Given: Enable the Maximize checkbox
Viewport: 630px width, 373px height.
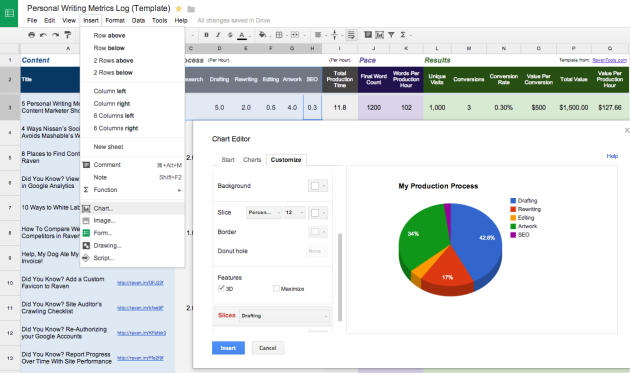Looking at the screenshot, I should [x=276, y=288].
